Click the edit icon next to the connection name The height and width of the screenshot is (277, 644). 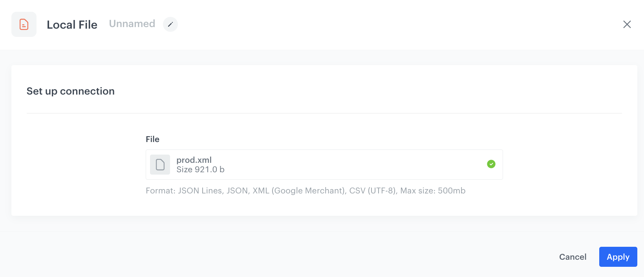tap(170, 24)
